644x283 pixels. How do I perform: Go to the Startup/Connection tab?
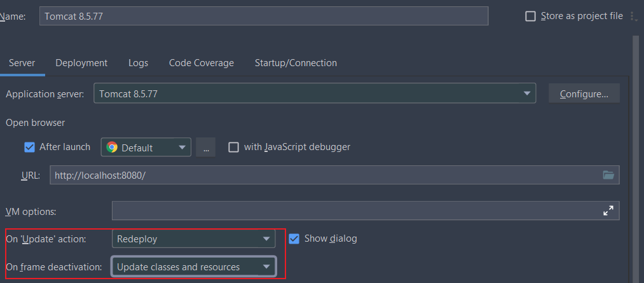pyautogui.click(x=296, y=63)
